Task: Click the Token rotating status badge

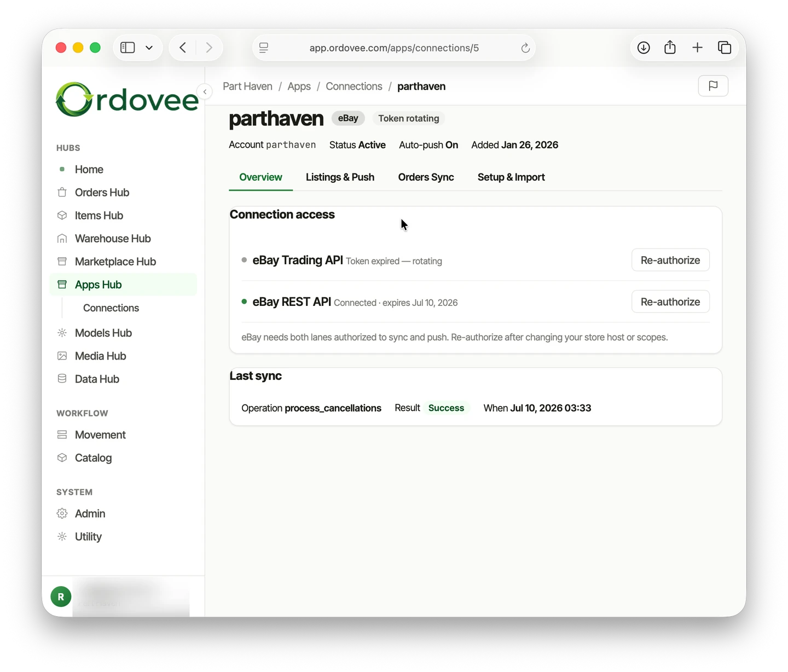Action: [409, 118]
